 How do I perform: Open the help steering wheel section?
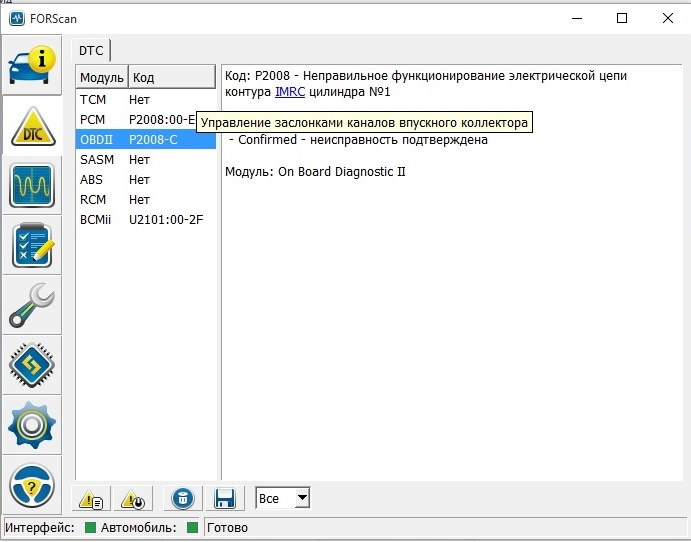pos(32,485)
